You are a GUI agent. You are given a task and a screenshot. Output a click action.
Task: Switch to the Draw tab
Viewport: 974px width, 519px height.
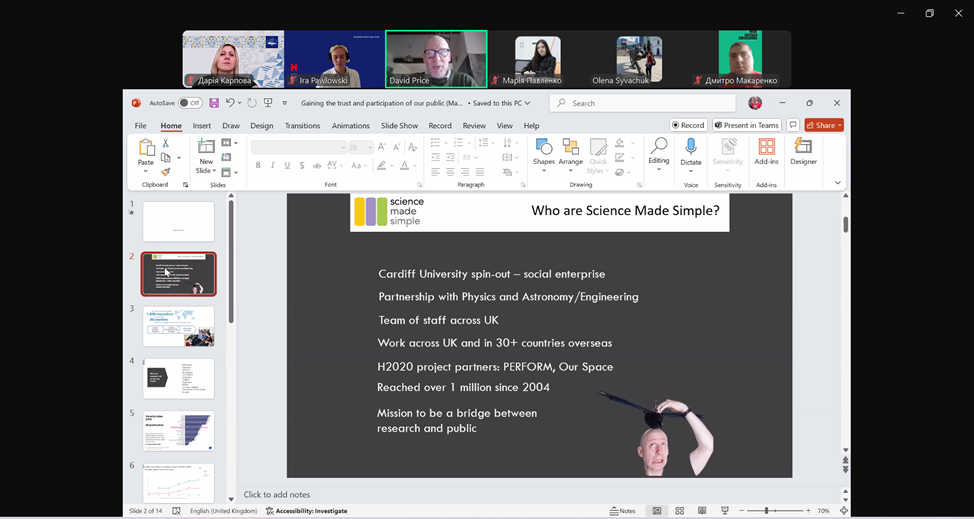click(x=230, y=125)
